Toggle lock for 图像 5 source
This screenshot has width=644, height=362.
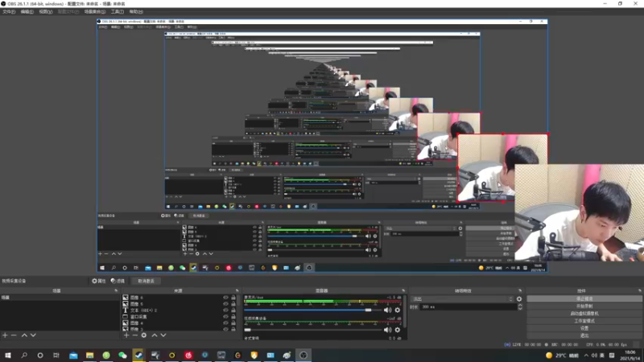point(233,304)
